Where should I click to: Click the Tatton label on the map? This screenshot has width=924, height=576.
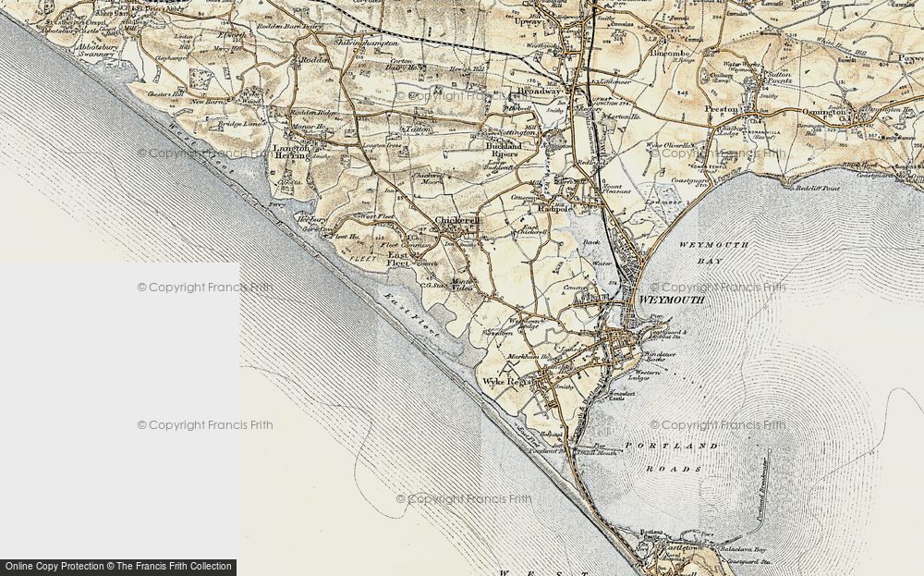[x=418, y=129]
